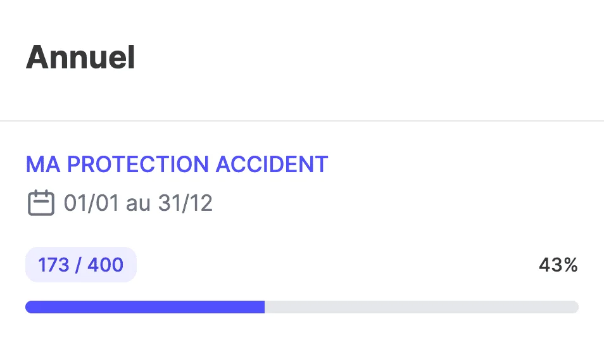Select the 01/01 au 31/12 date text
604x364 pixels.
pyautogui.click(x=138, y=203)
